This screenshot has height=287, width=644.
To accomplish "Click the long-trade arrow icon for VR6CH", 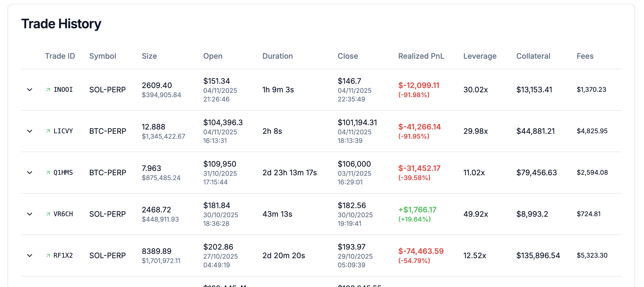I will [x=49, y=214].
